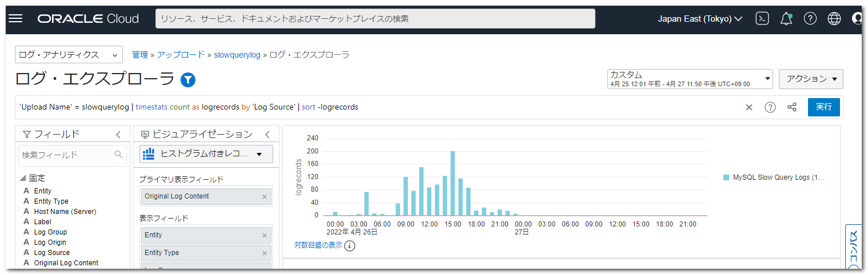
Task: Remove the Entity display field chip
Action: click(265, 236)
